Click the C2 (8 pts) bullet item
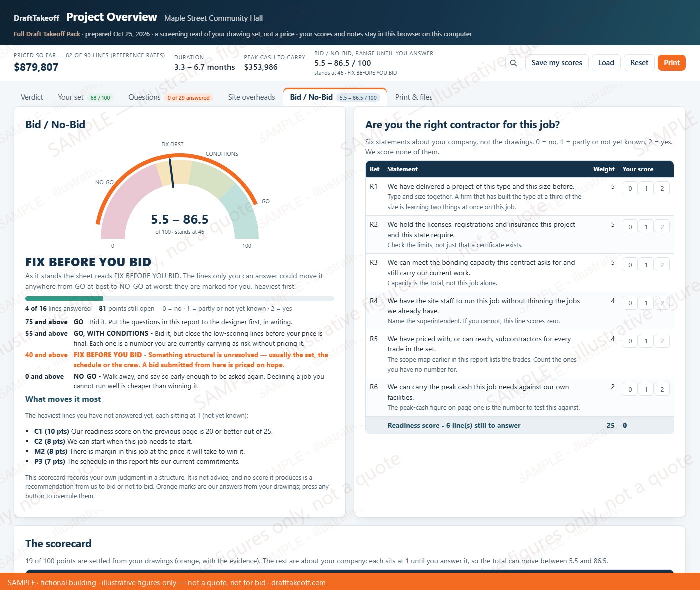 tap(113, 441)
